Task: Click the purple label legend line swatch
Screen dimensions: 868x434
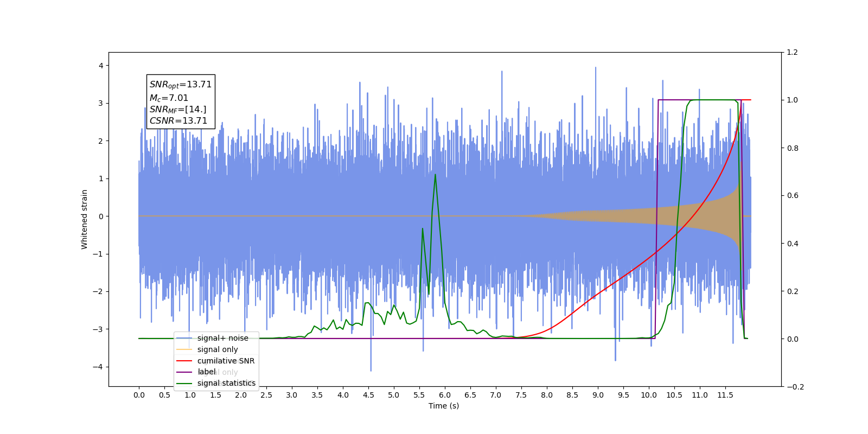Action: [x=184, y=372]
